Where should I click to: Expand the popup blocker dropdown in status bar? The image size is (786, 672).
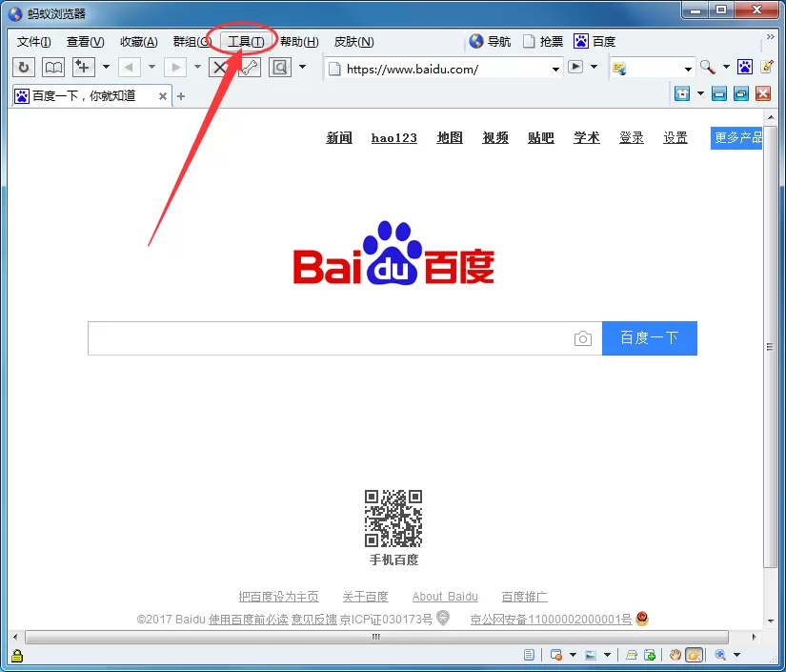click(573, 655)
